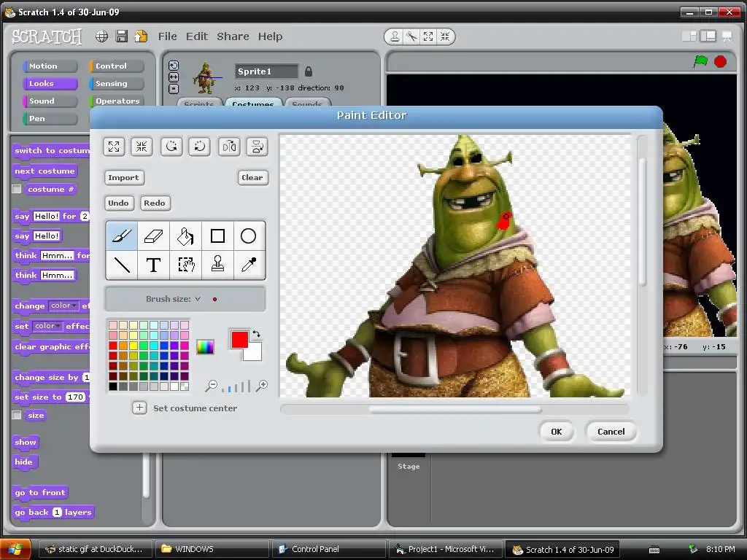Click the share project icon in toolbar

[141, 36]
